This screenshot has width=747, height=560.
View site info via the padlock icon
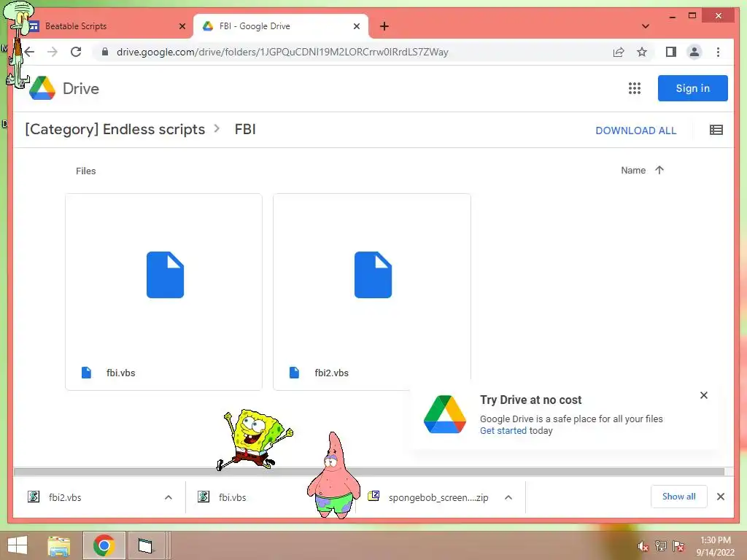pyautogui.click(x=105, y=52)
